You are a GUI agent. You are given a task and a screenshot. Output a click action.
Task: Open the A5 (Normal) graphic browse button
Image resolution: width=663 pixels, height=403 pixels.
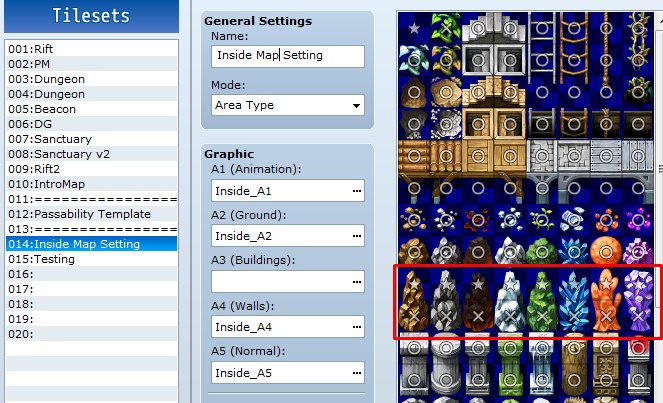pyautogui.click(x=357, y=373)
